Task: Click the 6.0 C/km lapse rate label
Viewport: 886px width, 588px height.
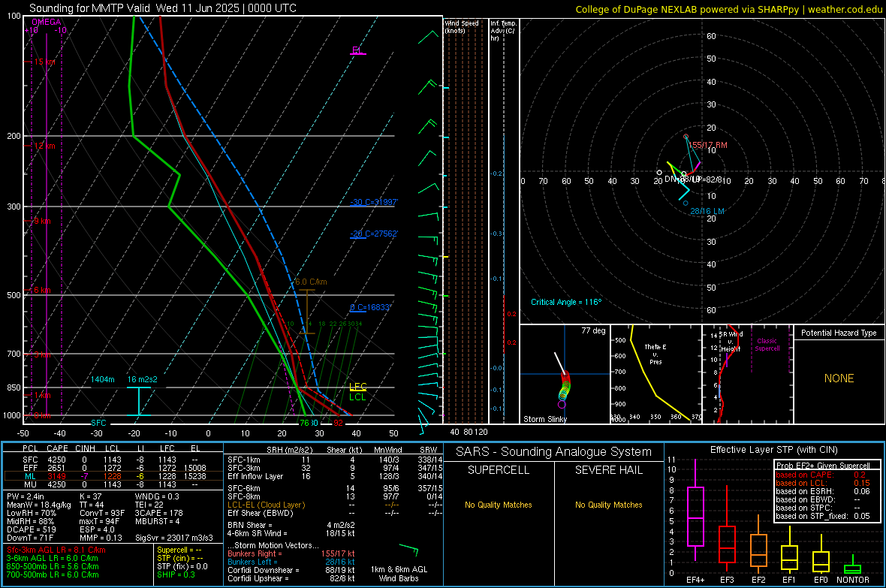Action: (311, 282)
